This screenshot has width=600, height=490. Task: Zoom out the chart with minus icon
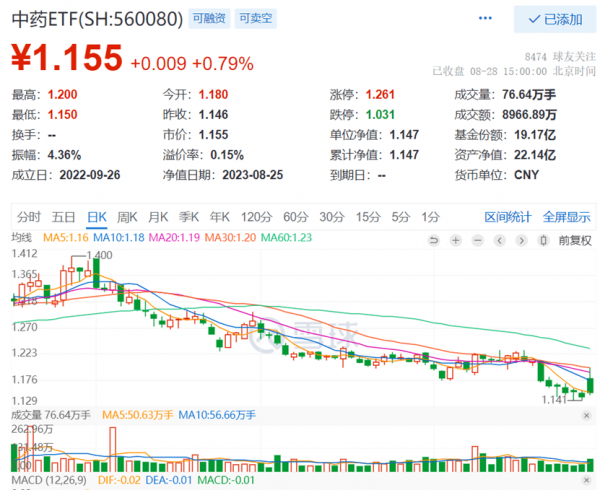[x=477, y=241]
